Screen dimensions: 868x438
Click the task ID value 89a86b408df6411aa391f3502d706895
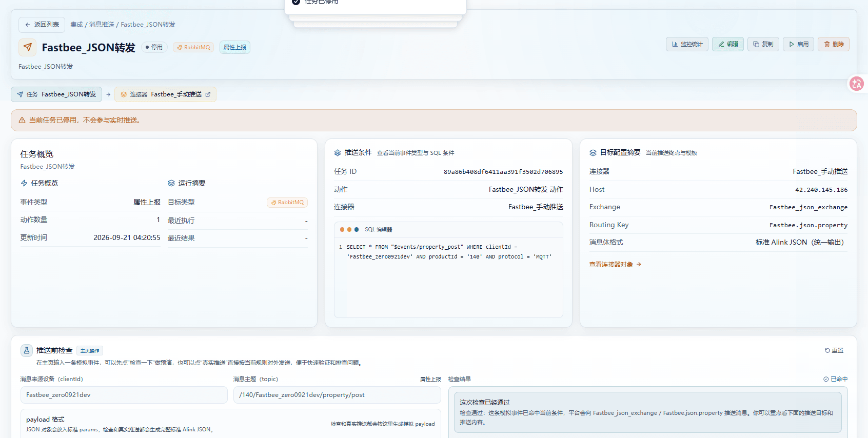click(x=503, y=172)
